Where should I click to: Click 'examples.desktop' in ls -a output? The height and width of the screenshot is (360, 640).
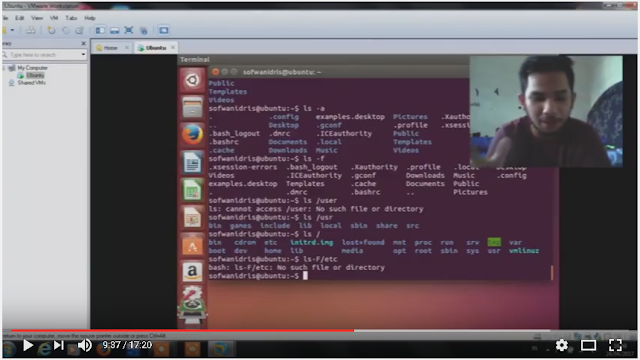[x=350, y=117]
